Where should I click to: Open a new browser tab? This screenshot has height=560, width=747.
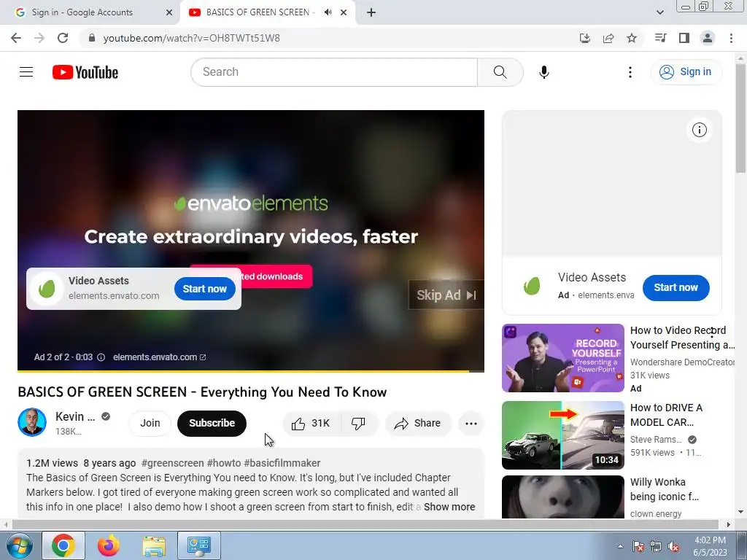click(x=371, y=12)
